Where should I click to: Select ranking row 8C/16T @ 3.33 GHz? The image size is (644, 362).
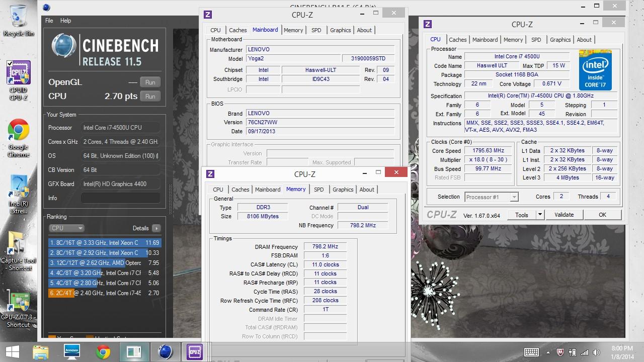pyautogui.click(x=105, y=243)
